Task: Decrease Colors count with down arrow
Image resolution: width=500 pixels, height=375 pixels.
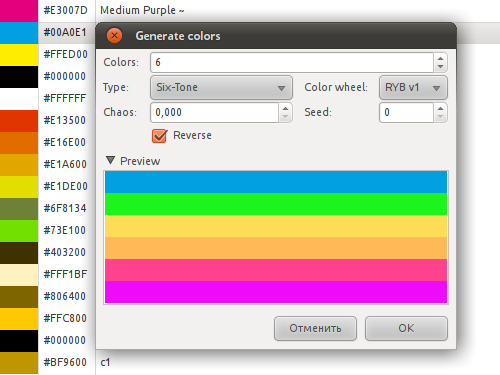Action: pyautogui.click(x=440, y=67)
